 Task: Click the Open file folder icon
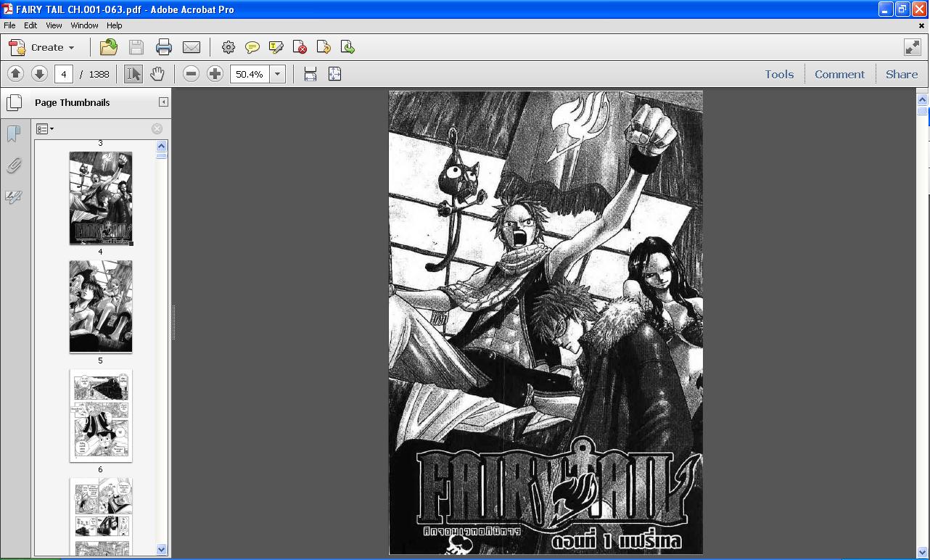pyautogui.click(x=109, y=47)
